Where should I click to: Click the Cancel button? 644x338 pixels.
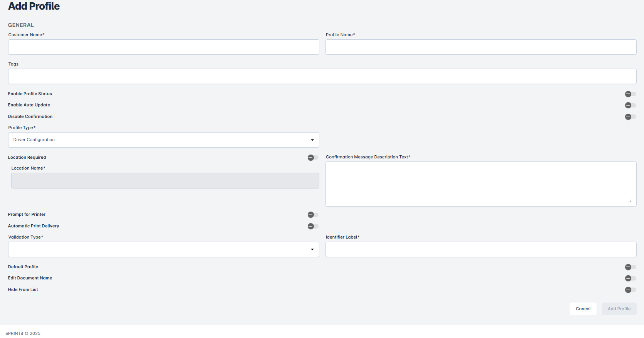coord(583,309)
